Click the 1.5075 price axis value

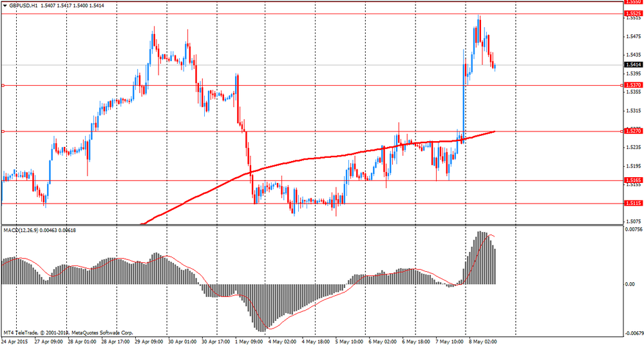click(x=633, y=221)
